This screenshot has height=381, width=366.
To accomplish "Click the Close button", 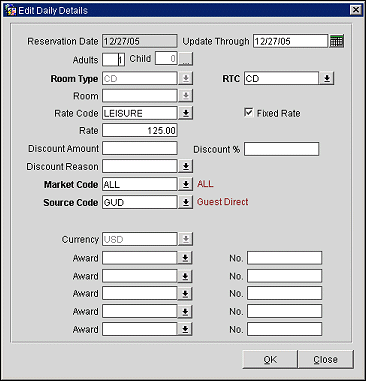I will click(x=326, y=360).
